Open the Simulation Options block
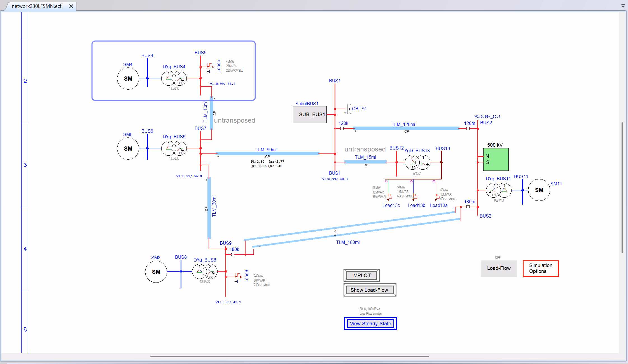This screenshot has width=628, height=364. [541, 269]
